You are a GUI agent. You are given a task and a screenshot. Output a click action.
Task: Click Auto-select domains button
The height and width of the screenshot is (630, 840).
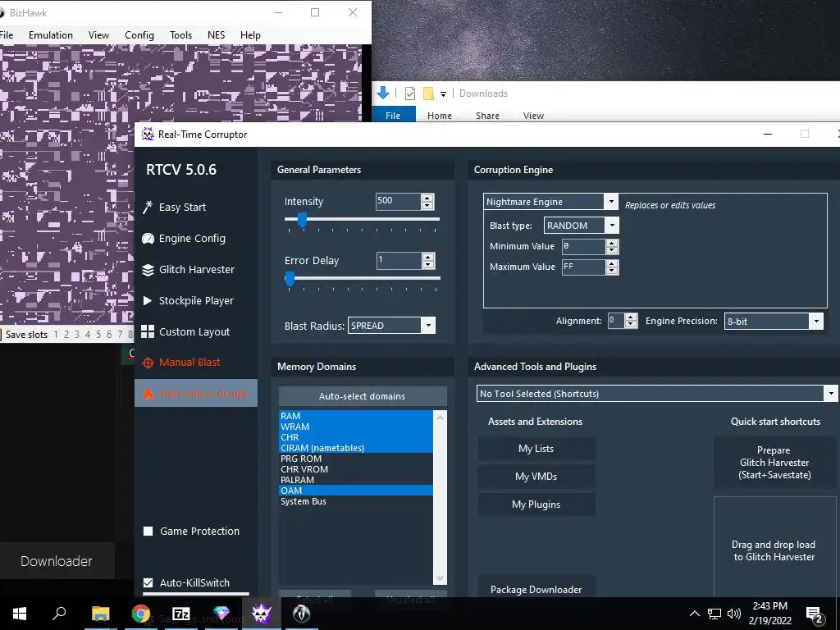(363, 396)
